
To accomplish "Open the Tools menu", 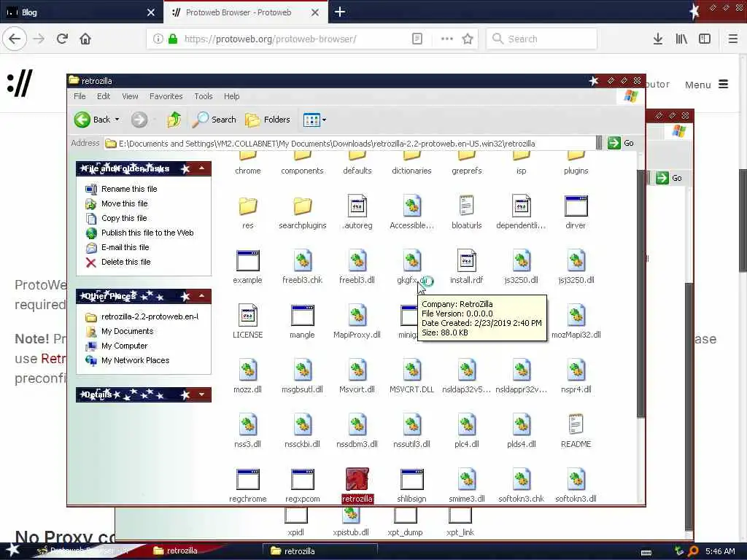I will point(204,96).
